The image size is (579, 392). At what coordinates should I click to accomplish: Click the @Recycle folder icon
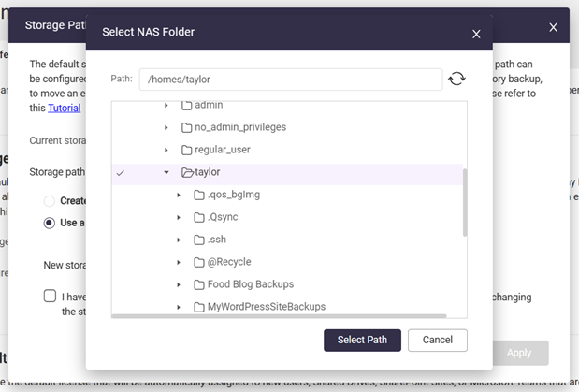pyautogui.click(x=199, y=262)
